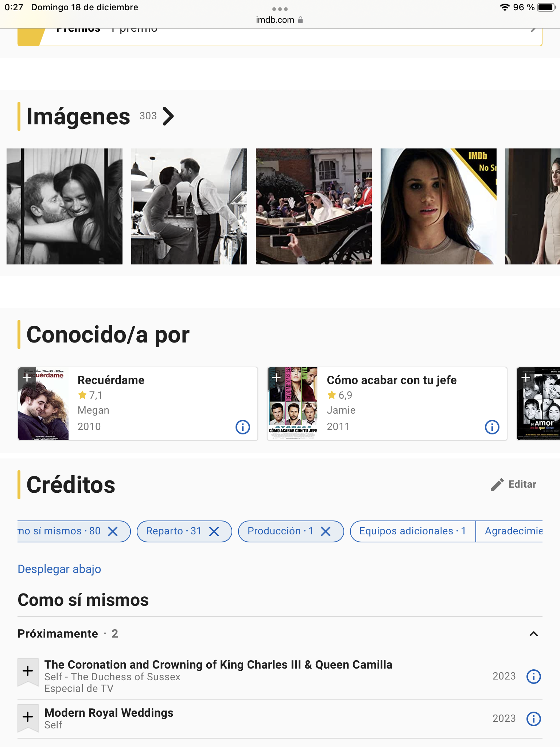Open the royal carriage wedding photo

pyautogui.click(x=314, y=206)
